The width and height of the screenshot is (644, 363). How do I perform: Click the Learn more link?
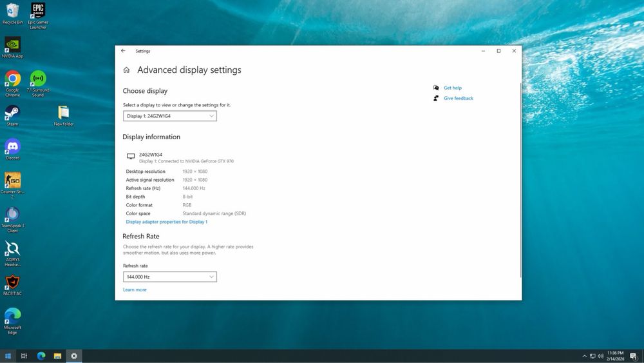135,290
